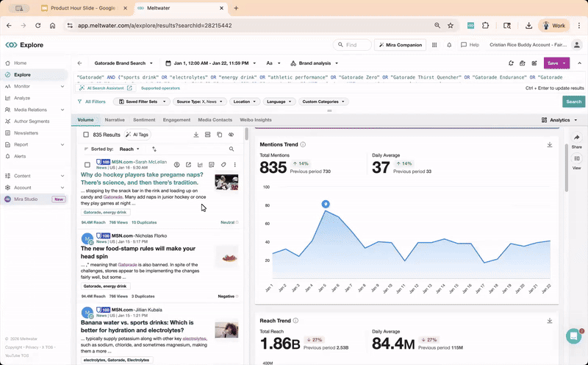Open the Sorted by Reach dropdown
The height and width of the screenshot is (365, 588).
pos(129,149)
